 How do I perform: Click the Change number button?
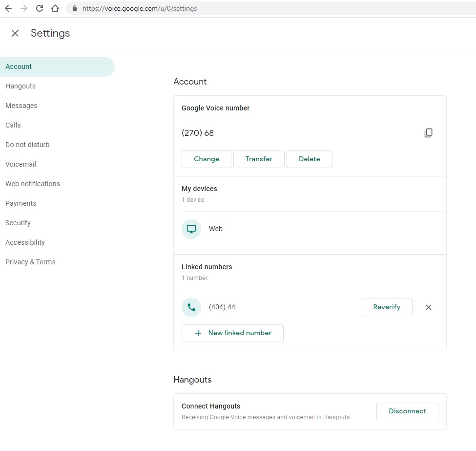click(207, 159)
